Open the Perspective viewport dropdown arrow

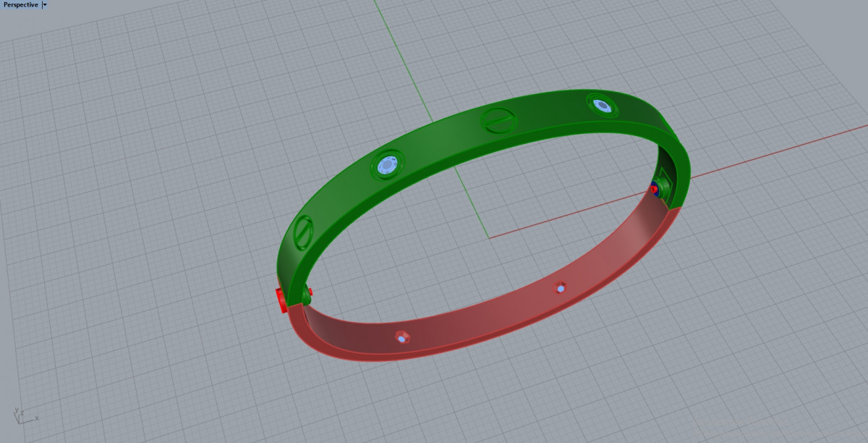tap(45, 4)
